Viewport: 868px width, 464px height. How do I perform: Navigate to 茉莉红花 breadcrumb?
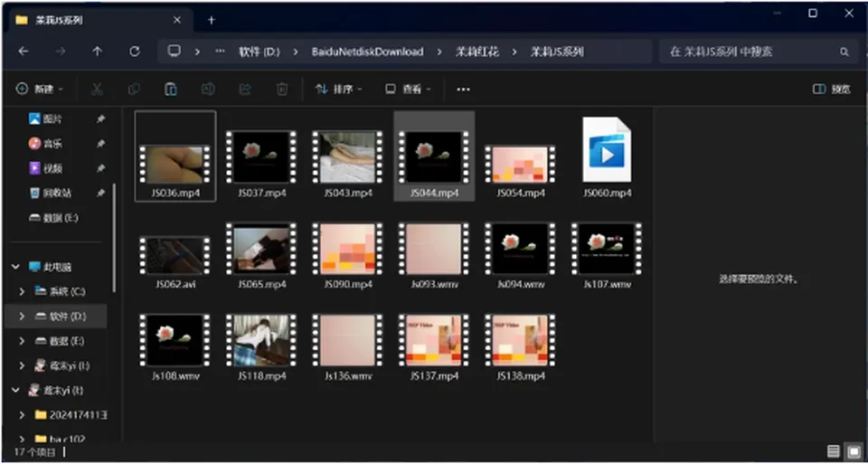477,52
